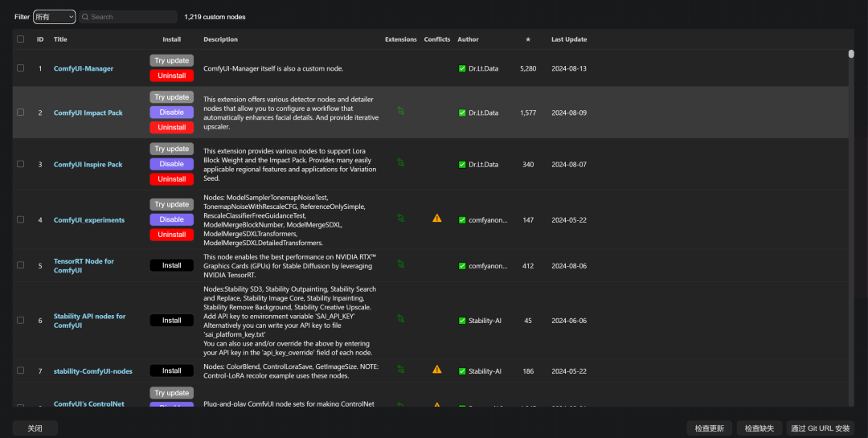Click the conflict warning icon for ComfyUI_experiments

point(436,219)
